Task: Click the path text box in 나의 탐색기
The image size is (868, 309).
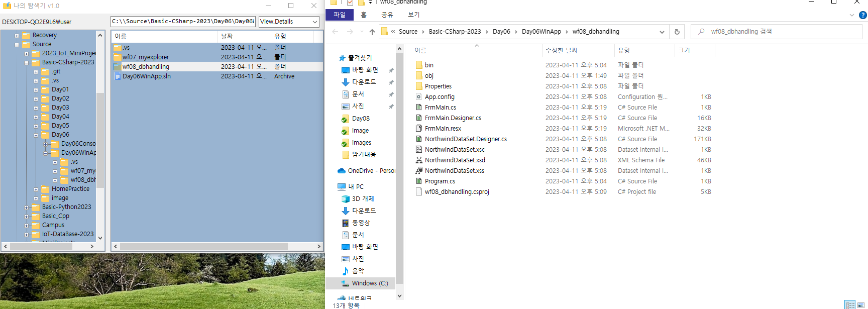Action: (x=183, y=22)
